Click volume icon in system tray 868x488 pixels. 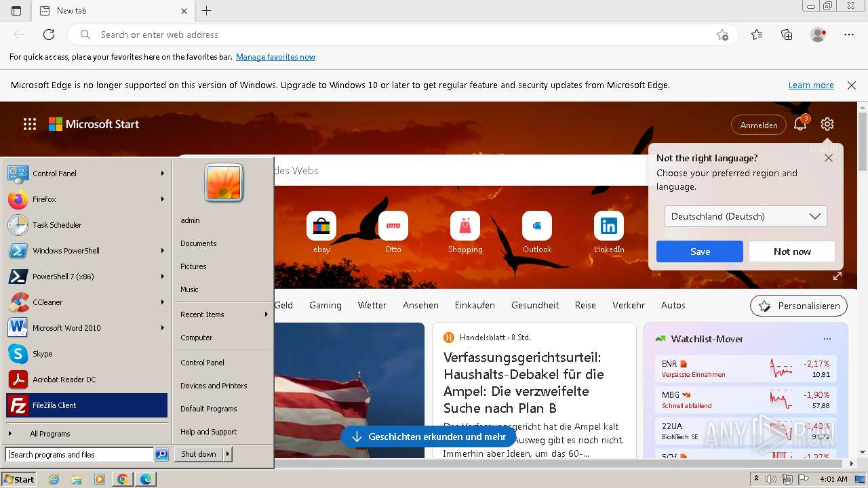[770, 479]
